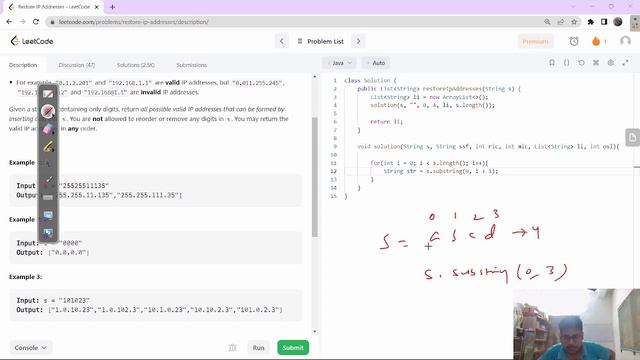
Task: Switch to the Description tab
Action: point(23,65)
